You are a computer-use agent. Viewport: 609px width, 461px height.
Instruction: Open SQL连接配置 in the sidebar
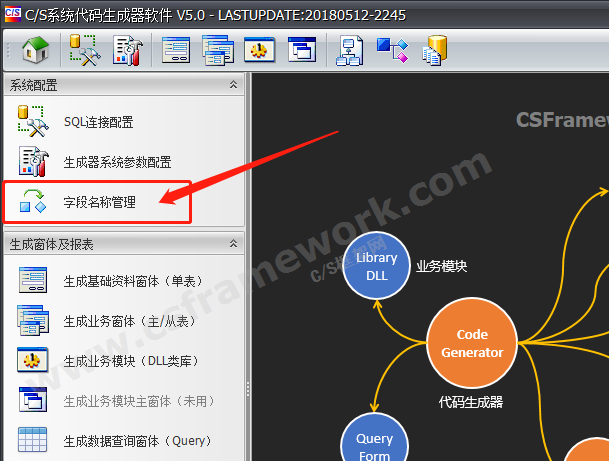[98, 123]
